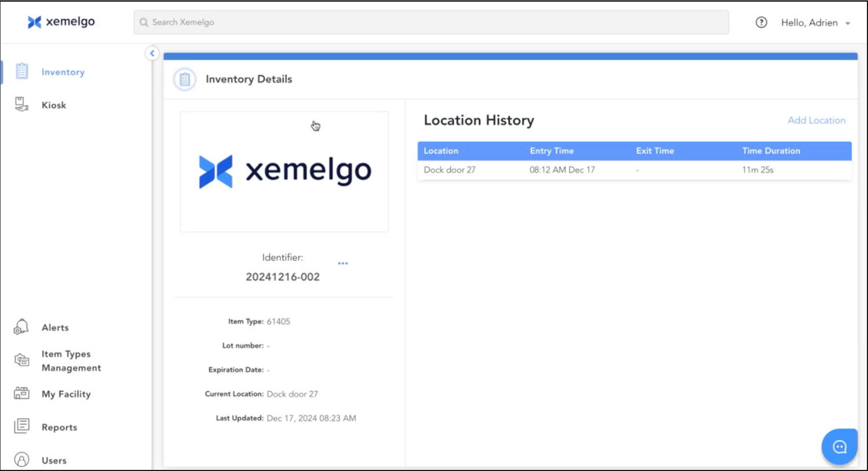Collapse the sidebar with the chevron button
Image resolution: width=868 pixels, height=471 pixels.
pos(152,53)
